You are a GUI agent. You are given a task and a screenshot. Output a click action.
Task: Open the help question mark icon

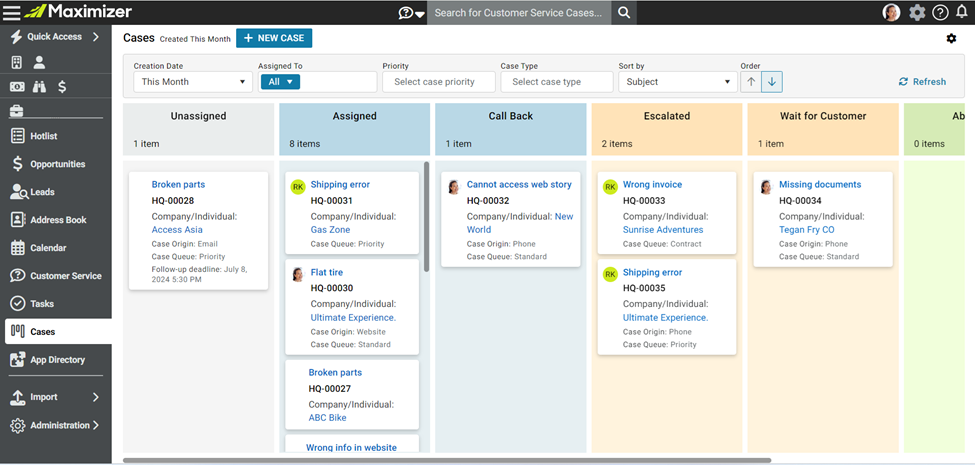point(940,12)
